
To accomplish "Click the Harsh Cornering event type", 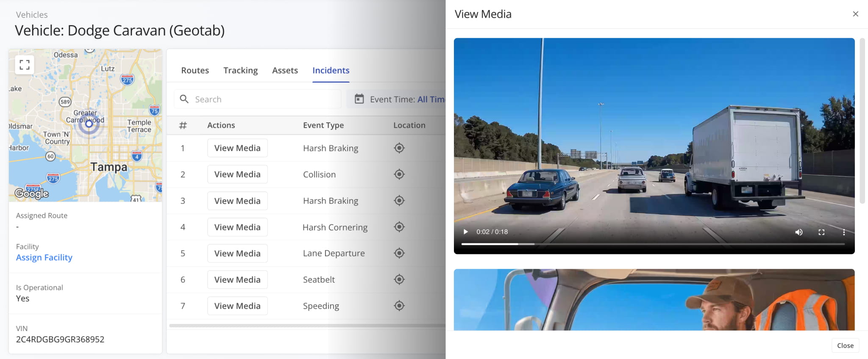I will tap(335, 227).
